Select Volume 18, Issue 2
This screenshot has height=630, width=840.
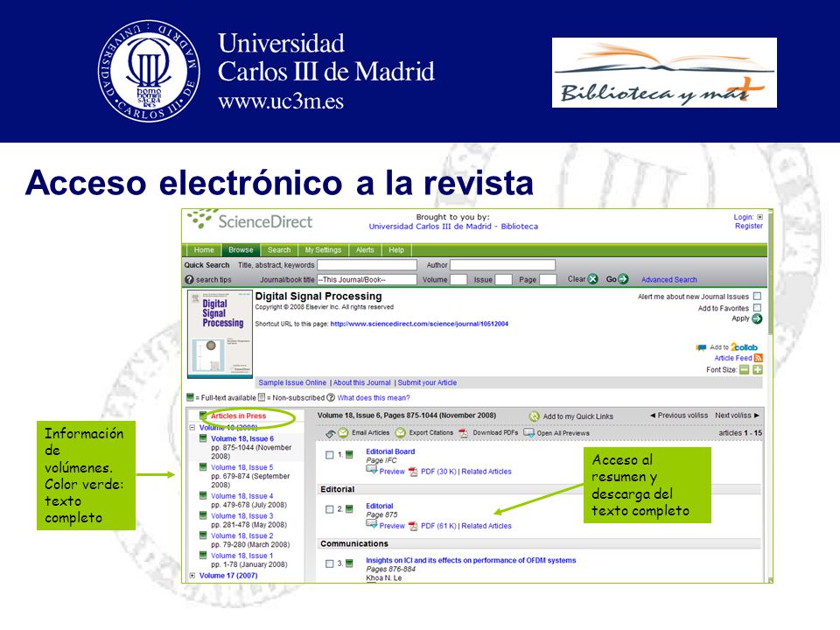pos(241,535)
